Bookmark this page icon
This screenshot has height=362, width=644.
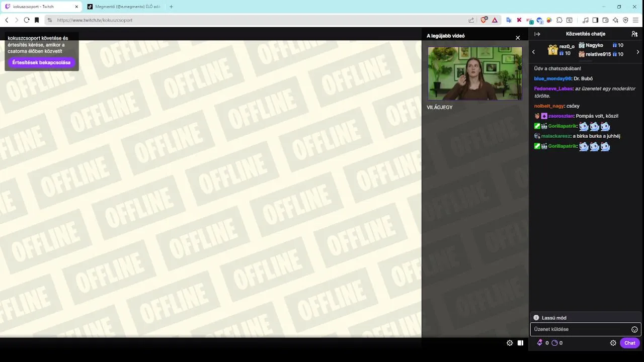(37, 20)
